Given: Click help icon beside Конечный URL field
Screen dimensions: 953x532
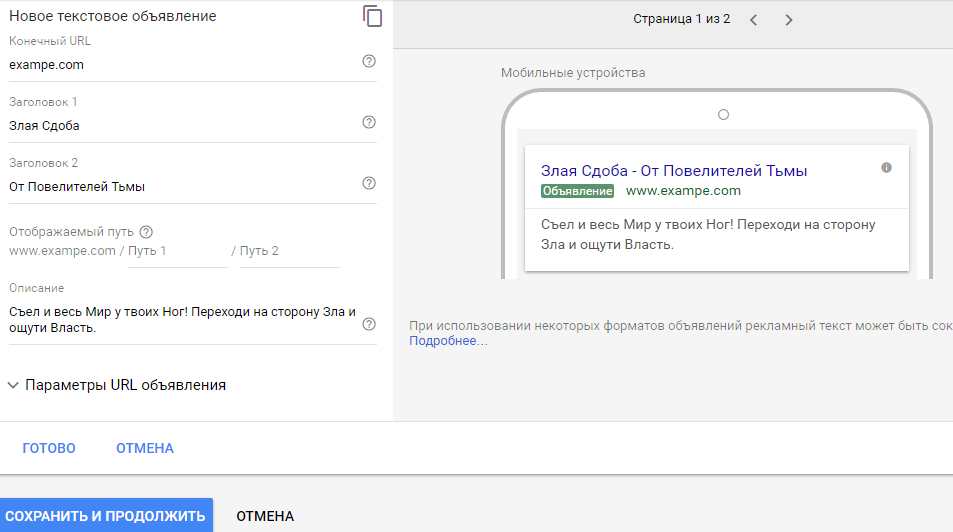Looking at the screenshot, I should pyautogui.click(x=369, y=62).
